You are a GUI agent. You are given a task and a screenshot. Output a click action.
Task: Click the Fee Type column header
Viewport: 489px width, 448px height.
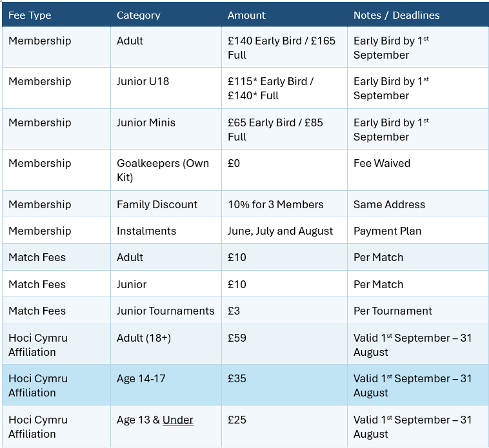pyautogui.click(x=56, y=15)
